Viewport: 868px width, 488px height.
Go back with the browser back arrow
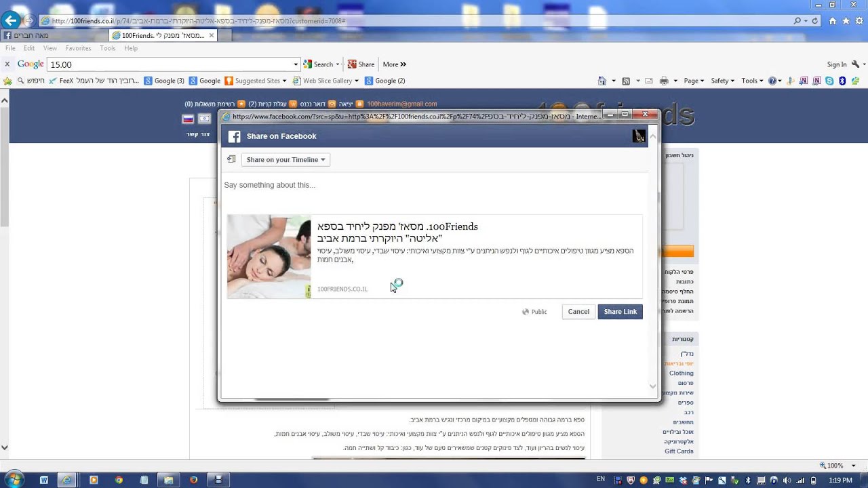pyautogui.click(x=11, y=21)
